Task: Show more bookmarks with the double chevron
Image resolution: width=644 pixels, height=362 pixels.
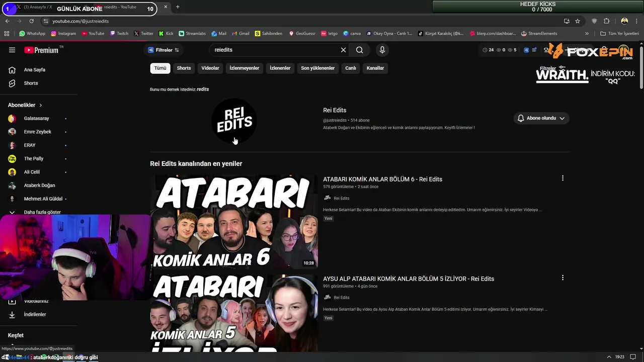Action: [x=587, y=34]
